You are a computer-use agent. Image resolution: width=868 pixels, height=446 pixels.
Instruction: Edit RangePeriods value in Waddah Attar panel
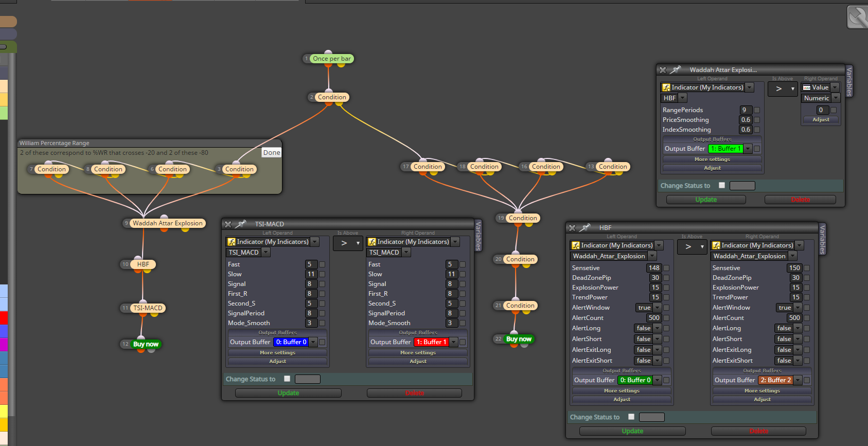746,110
